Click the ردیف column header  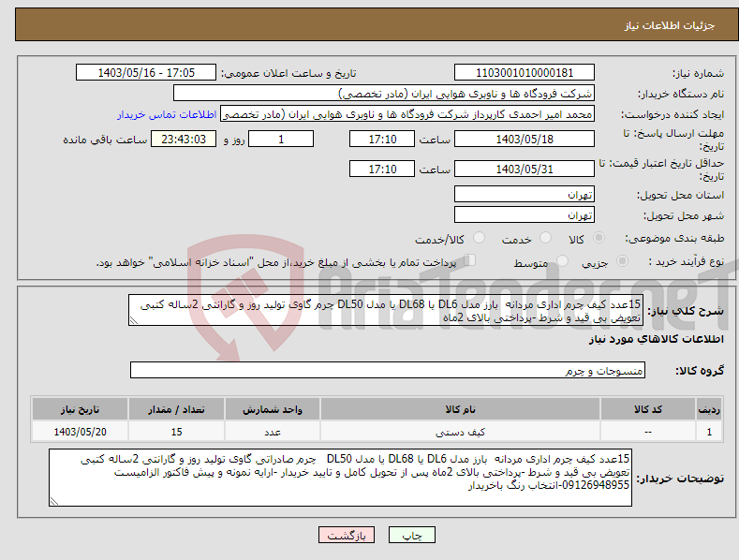pos(709,409)
